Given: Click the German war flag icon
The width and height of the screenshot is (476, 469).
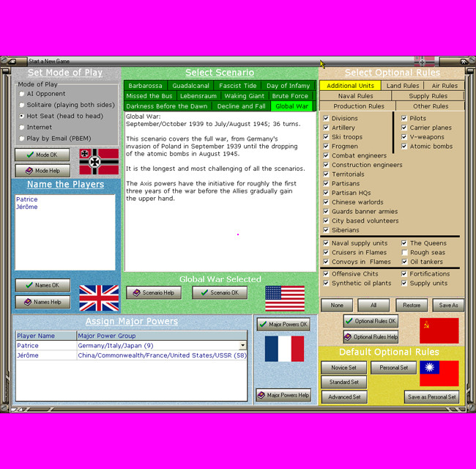Looking at the screenshot, I should [x=99, y=162].
